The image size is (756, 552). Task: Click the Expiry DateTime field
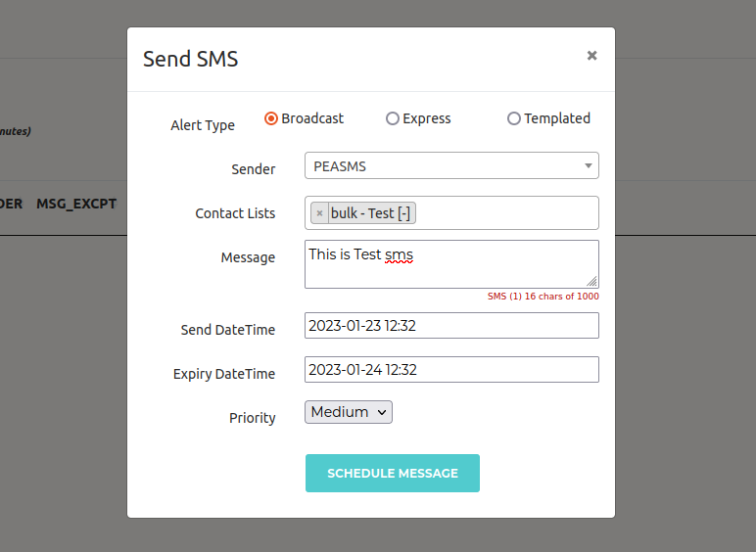click(x=451, y=369)
